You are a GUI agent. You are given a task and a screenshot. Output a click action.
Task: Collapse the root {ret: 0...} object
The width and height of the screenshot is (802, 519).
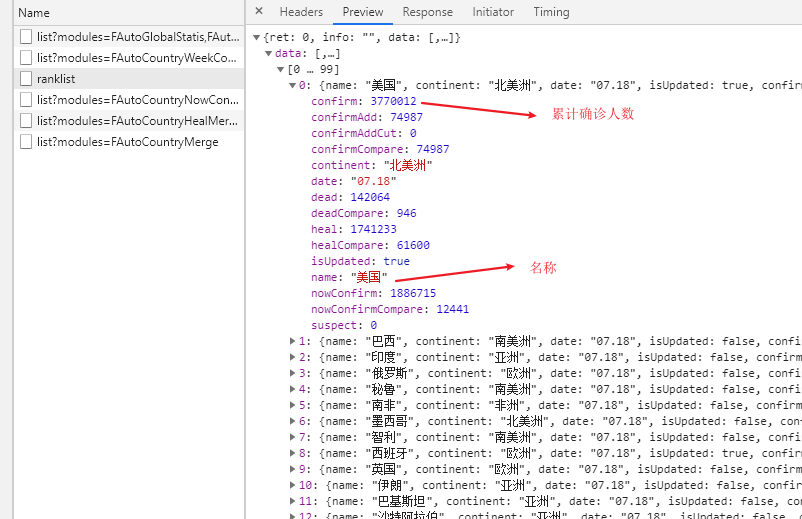click(x=257, y=37)
